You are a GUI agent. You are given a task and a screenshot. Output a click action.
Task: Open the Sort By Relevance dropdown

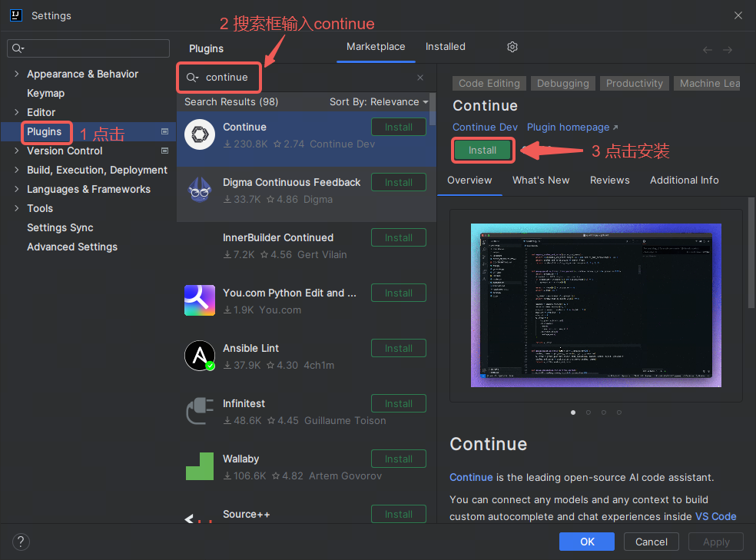(379, 102)
